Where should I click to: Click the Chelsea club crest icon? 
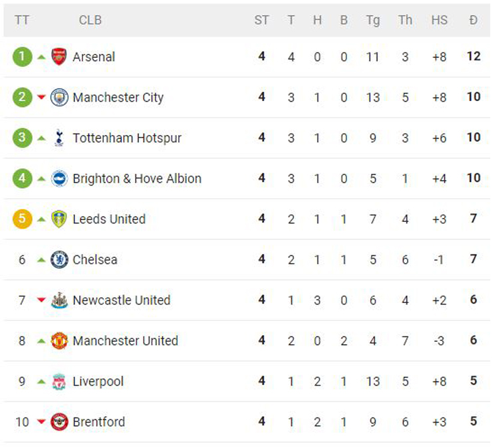coord(59,259)
